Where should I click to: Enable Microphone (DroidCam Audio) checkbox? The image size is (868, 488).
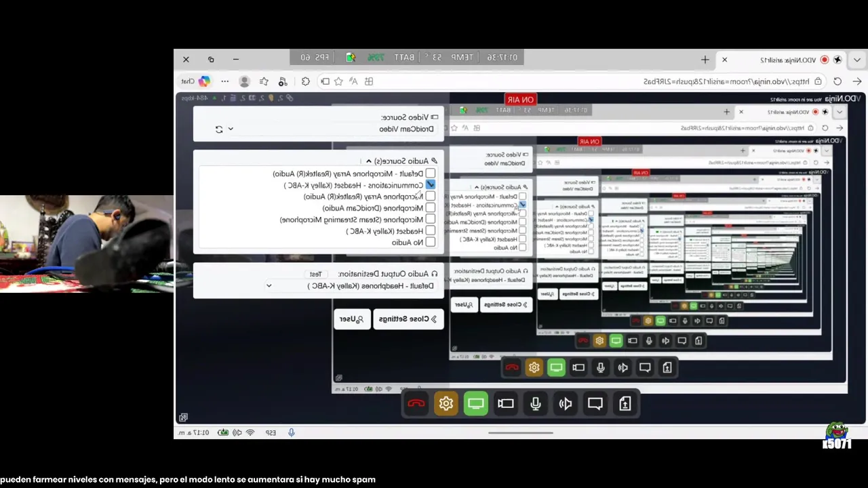430,208
